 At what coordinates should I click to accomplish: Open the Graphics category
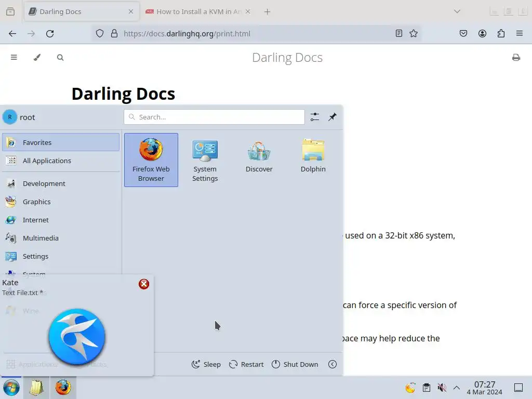point(61,202)
